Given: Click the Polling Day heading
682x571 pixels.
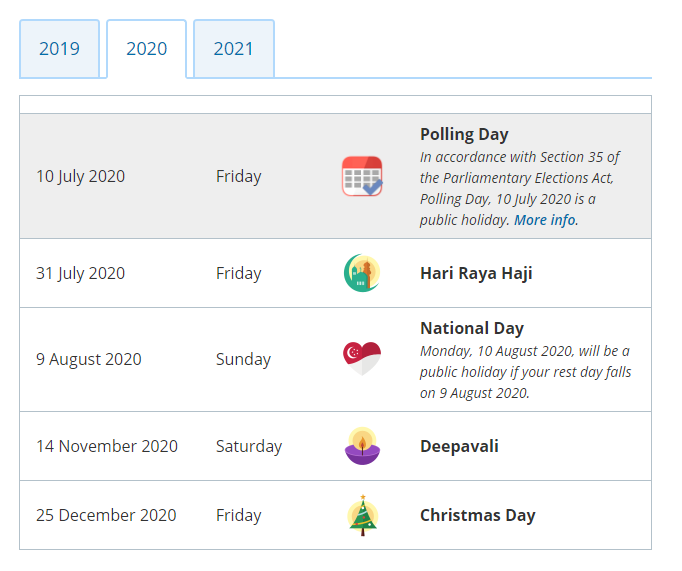Looking at the screenshot, I should coord(464,134).
